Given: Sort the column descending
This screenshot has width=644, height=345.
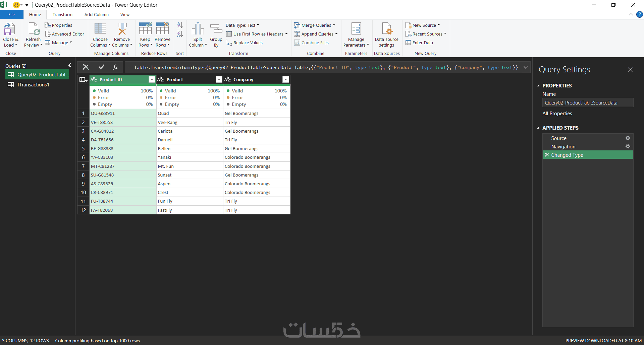Looking at the screenshot, I should [x=180, y=34].
